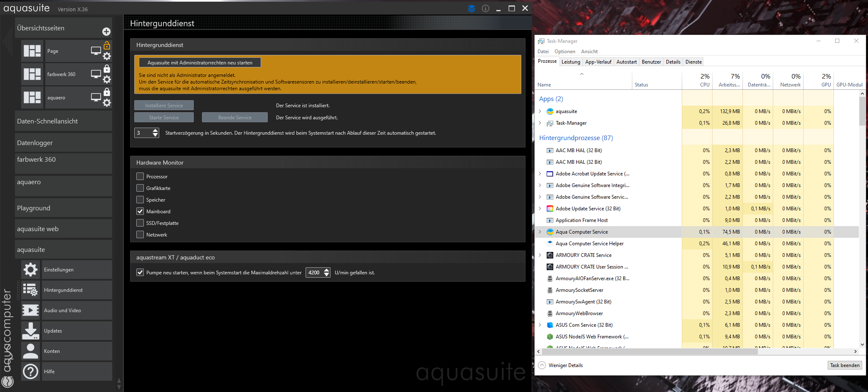Click the Beende Service button
This screenshot has width=868, height=392.
(x=235, y=118)
